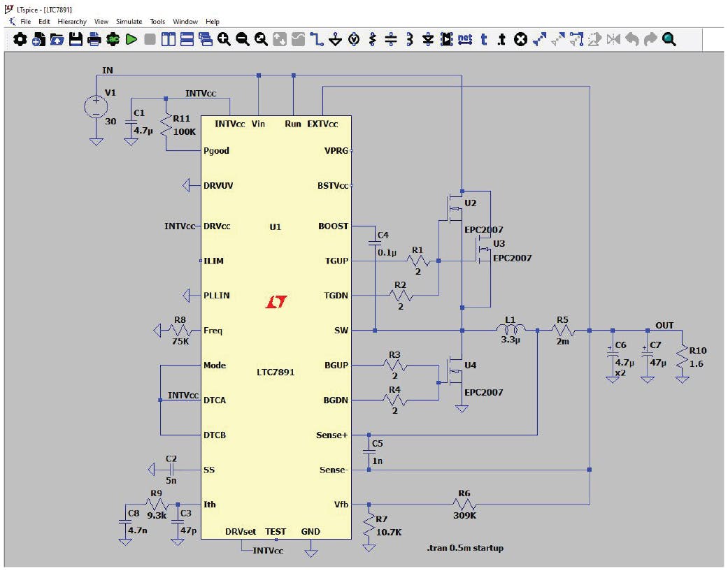The width and height of the screenshot is (728, 571).
Task: Run the simulation with the green arrow
Action: point(132,39)
